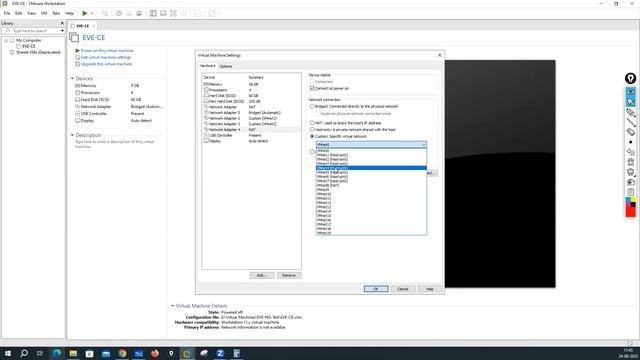Choose the highlighted VMnet4 (Host-only) option
Screen dimensions: 640x360
371,168
